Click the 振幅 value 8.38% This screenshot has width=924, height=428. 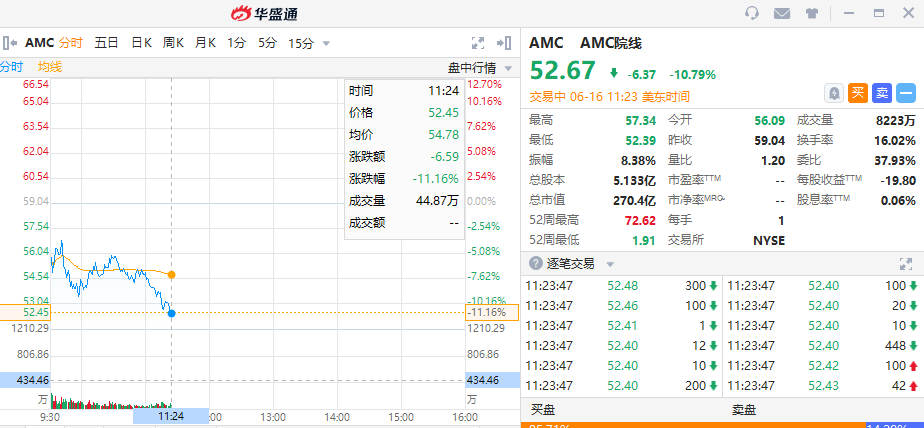pyautogui.click(x=638, y=160)
